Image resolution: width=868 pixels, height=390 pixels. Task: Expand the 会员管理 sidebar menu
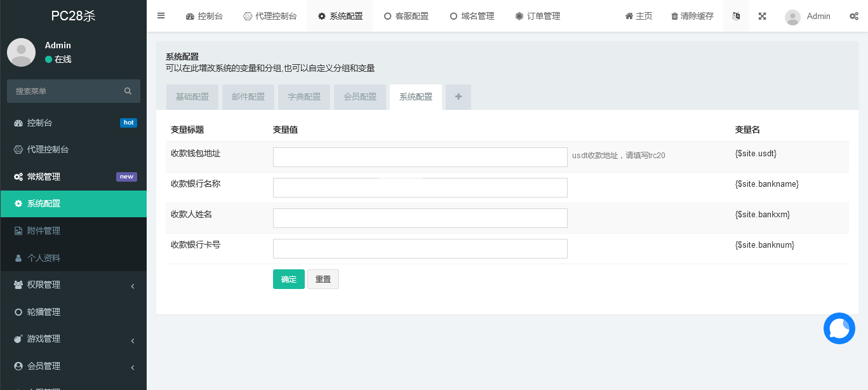coord(44,366)
